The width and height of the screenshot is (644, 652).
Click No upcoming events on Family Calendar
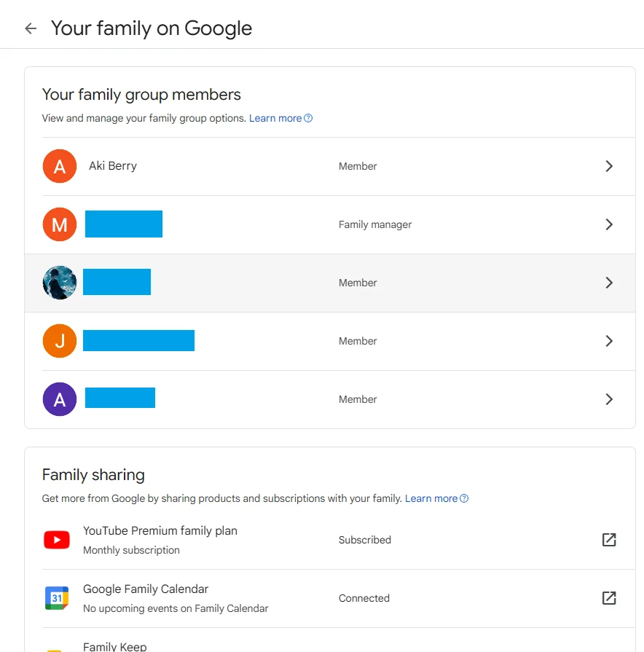tap(176, 608)
